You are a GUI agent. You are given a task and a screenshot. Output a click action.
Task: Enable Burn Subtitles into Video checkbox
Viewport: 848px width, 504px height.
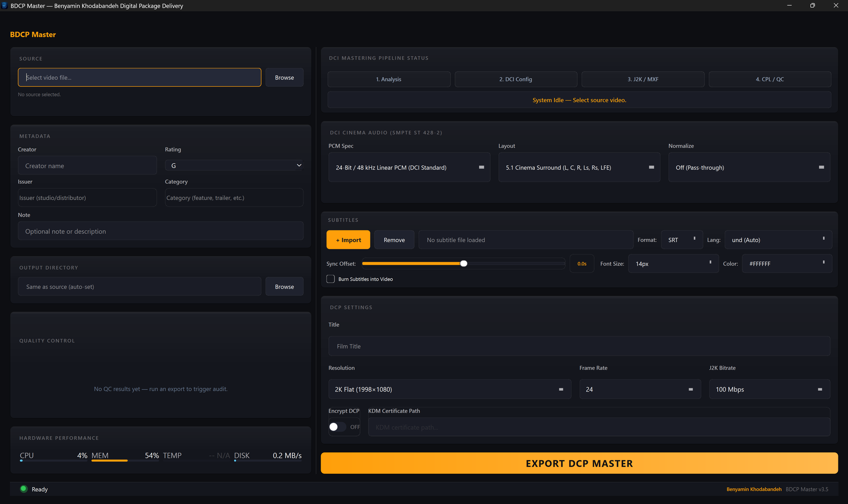click(x=331, y=279)
